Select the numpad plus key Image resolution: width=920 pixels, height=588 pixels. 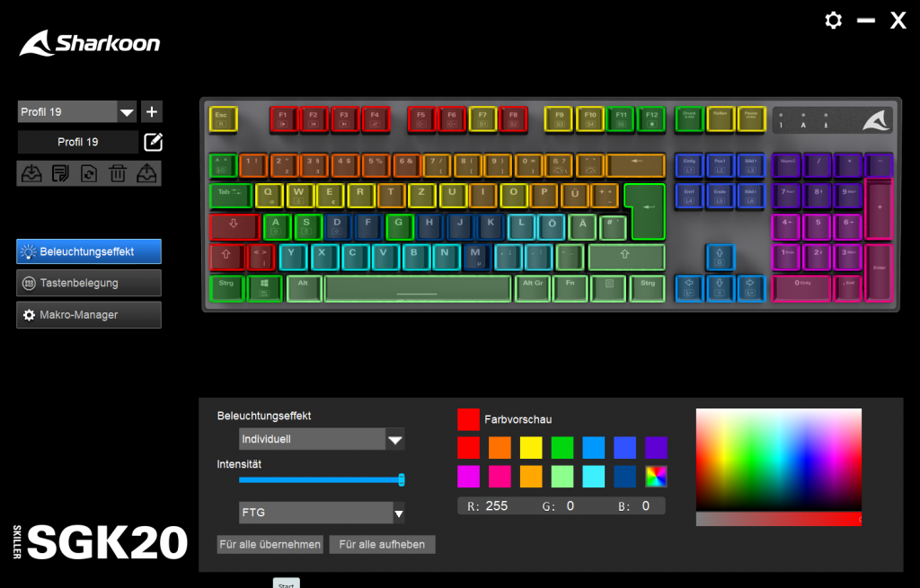[x=879, y=209]
